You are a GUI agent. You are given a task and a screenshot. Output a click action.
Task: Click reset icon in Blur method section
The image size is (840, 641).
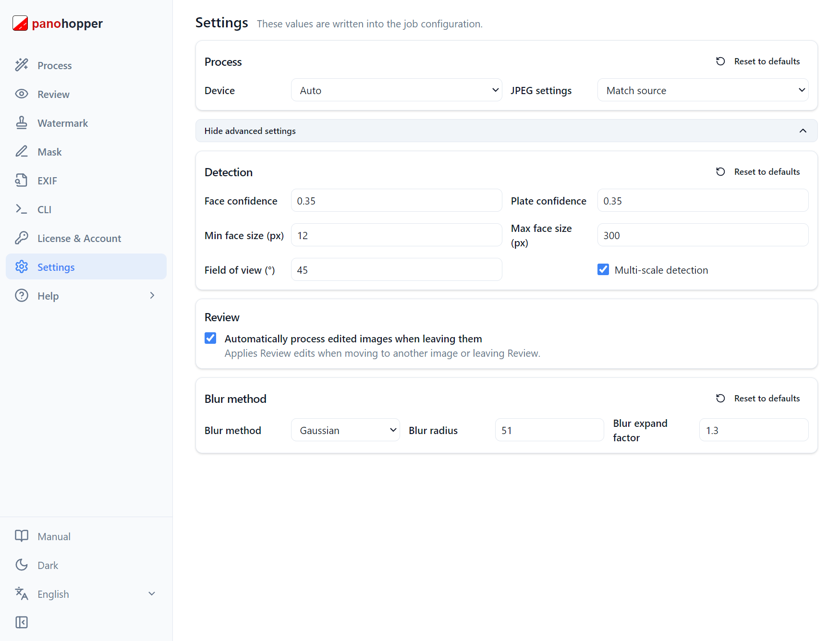pyautogui.click(x=720, y=398)
